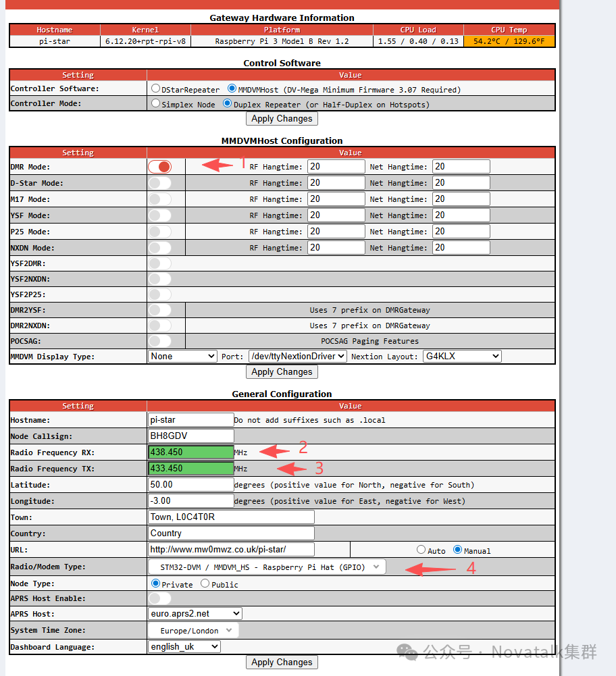Set Node Type to Private

tap(155, 583)
